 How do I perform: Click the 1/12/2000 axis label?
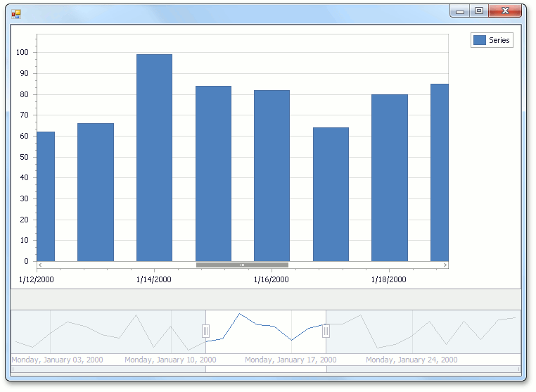pyautogui.click(x=37, y=279)
